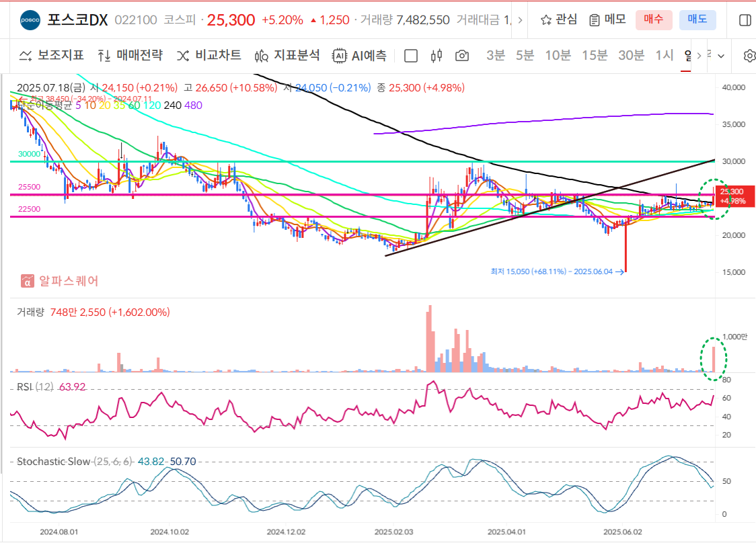Open the timeframe dropdown chevron
Screen dimensions: 756x543
click(720, 56)
